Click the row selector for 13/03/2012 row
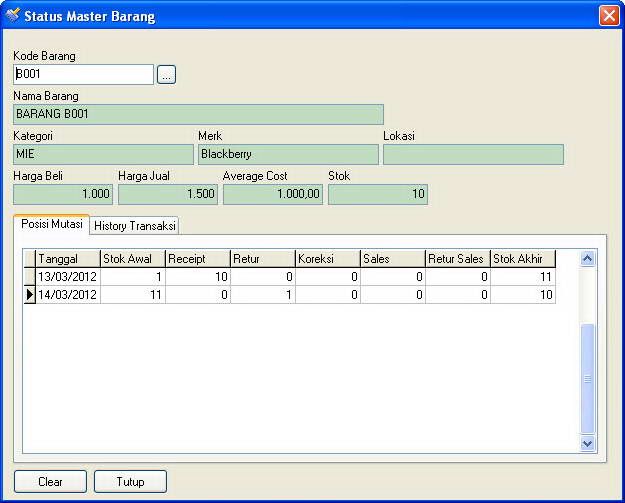The image size is (625, 503). tap(30, 277)
